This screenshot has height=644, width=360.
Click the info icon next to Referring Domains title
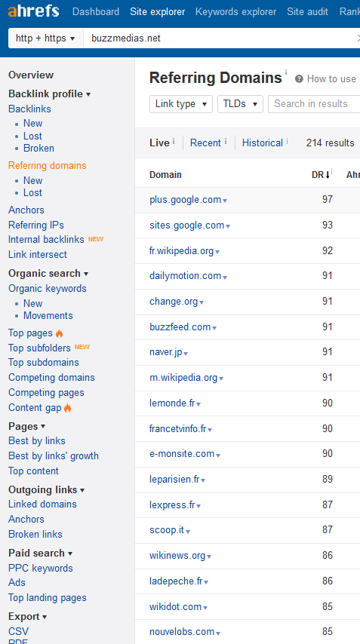pyautogui.click(x=285, y=72)
